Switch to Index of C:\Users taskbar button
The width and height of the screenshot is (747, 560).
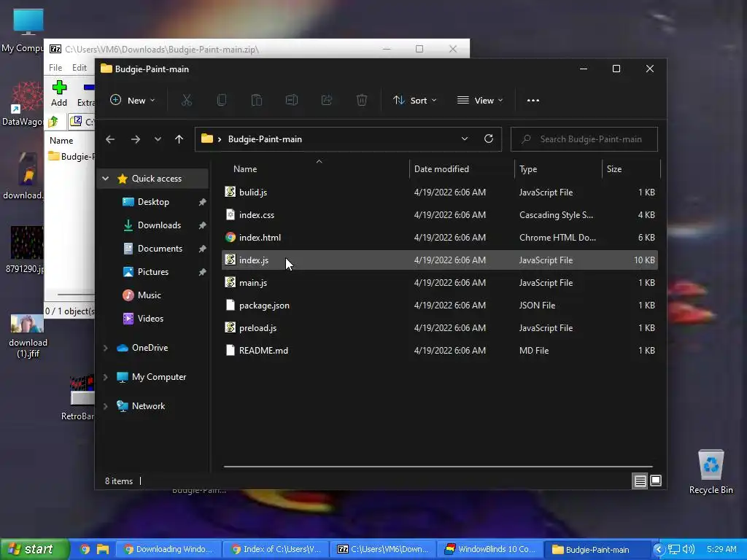point(276,549)
